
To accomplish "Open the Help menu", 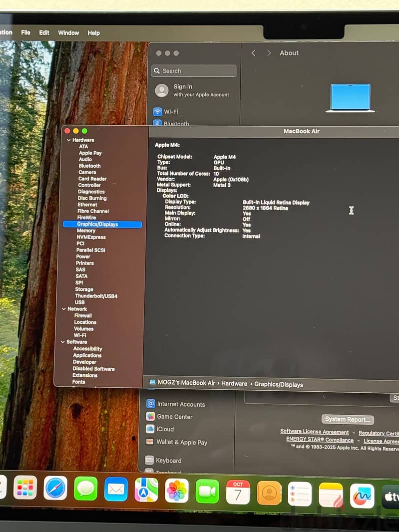I will pyautogui.click(x=94, y=33).
